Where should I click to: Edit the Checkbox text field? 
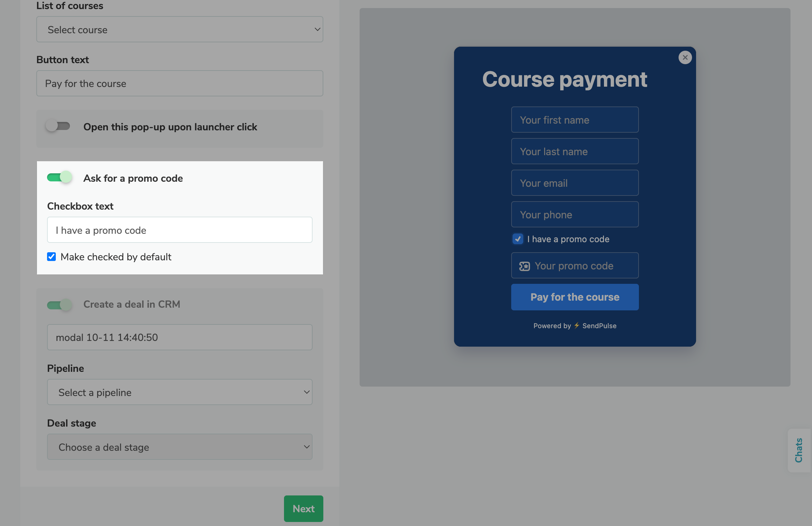(x=179, y=230)
